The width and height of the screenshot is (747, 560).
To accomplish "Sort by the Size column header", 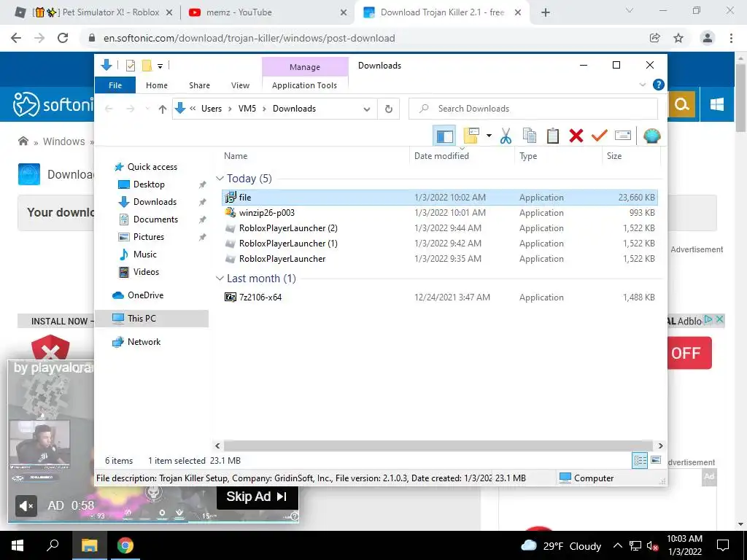I will pyautogui.click(x=631, y=156).
